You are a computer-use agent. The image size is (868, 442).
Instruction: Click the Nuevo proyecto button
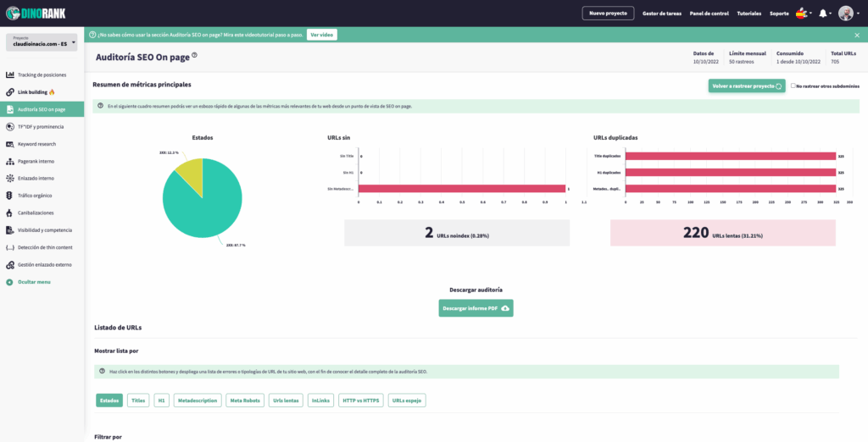tap(608, 14)
